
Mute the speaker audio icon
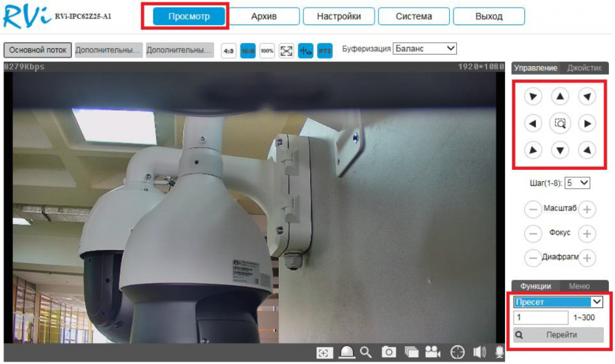[x=479, y=353]
